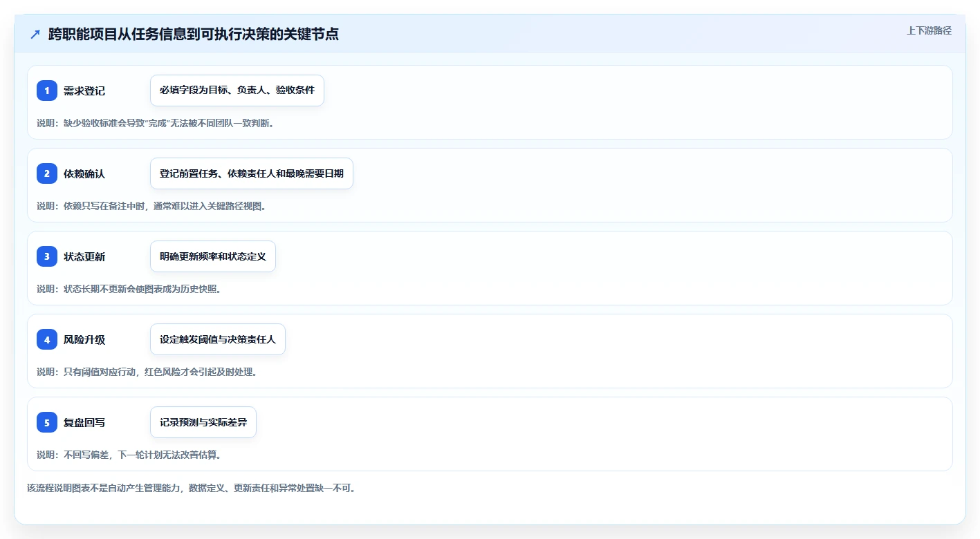Click the arrow icon beside the title
The height and width of the screenshot is (539, 980).
tap(35, 34)
